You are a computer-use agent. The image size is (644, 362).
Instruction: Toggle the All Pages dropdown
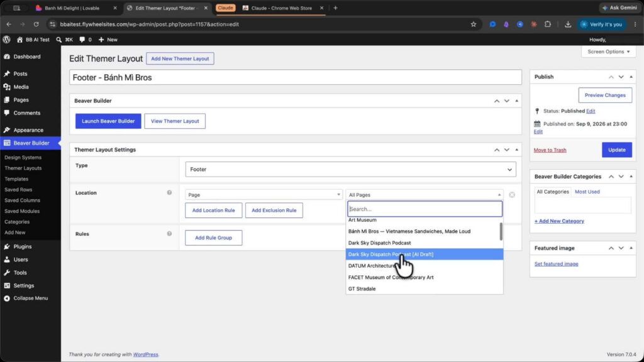pyautogui.click(x=425, y=195)
